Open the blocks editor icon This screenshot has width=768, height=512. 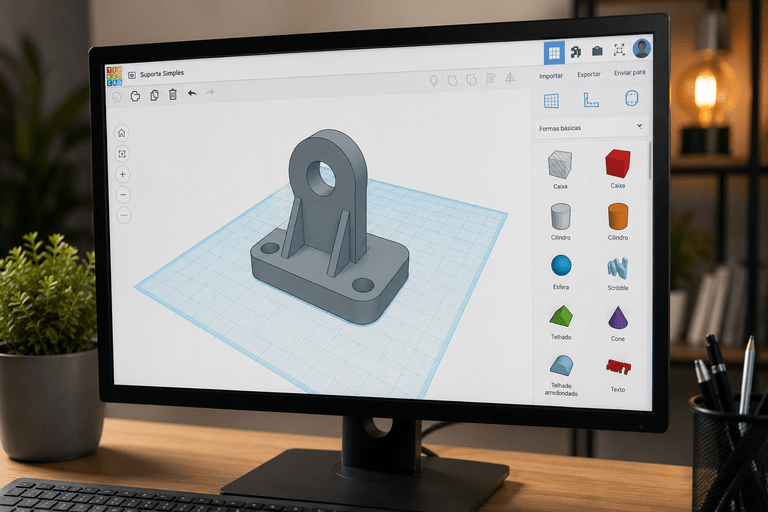pos(576,51)
